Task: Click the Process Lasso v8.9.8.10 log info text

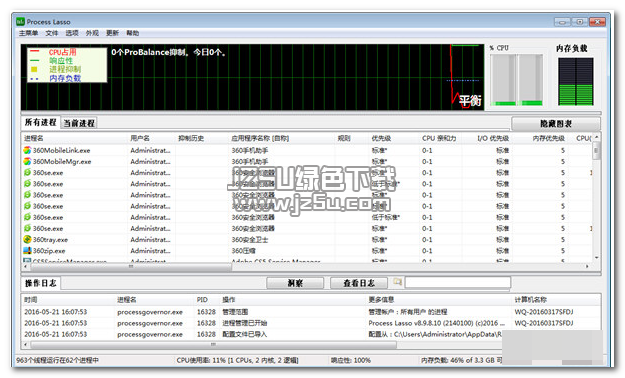Action: click(436, 323)
